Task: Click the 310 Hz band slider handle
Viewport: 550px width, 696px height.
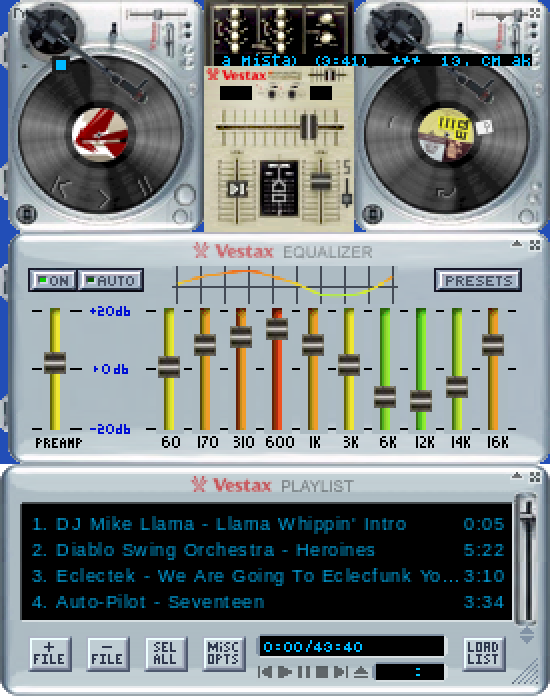Action: 241,336
